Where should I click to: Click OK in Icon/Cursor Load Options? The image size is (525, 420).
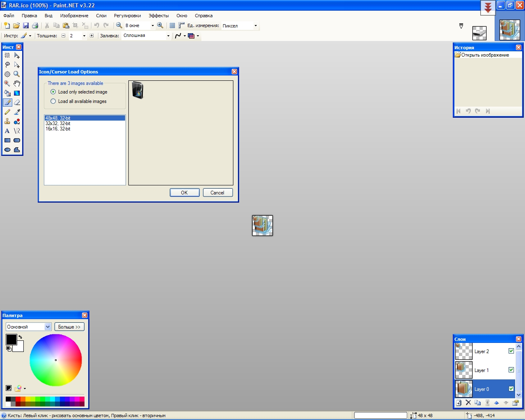[185, 193]
